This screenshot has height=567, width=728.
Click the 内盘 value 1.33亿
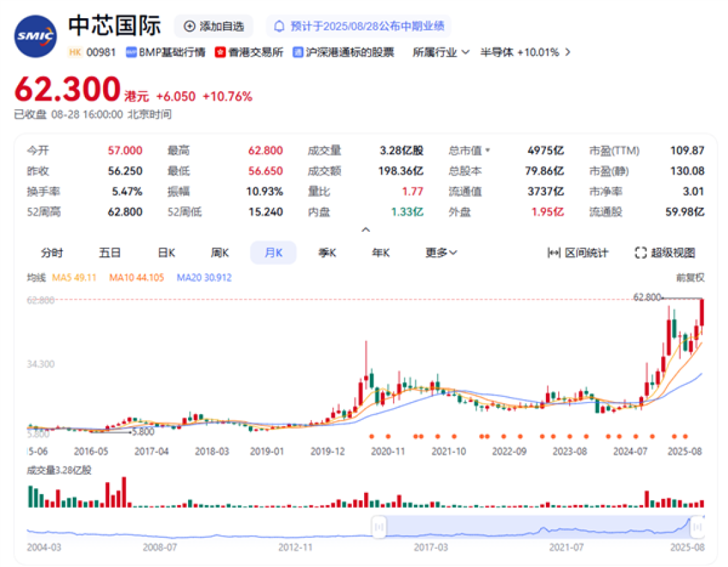tap(407, 212)
